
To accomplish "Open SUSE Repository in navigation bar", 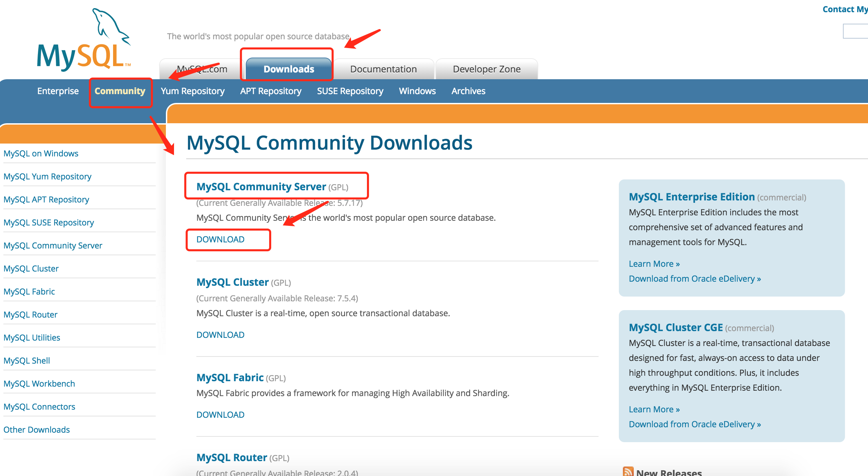I will tap(350, 91).
